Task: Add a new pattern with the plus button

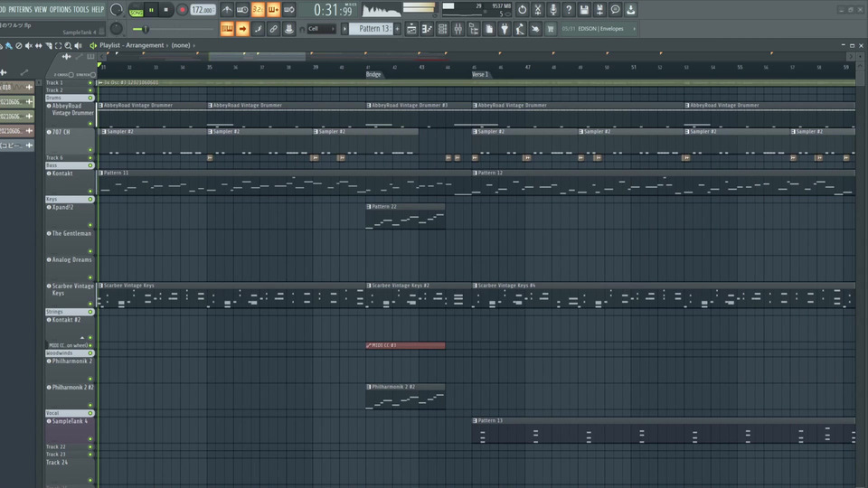Action: click(397, 29)
